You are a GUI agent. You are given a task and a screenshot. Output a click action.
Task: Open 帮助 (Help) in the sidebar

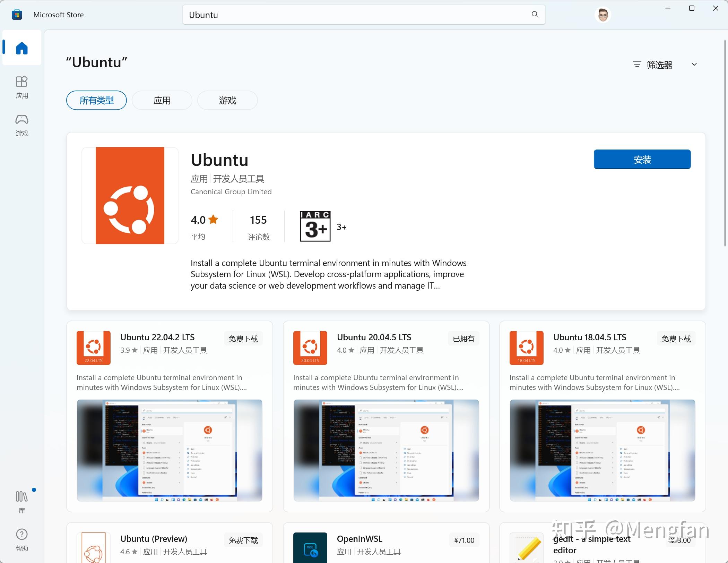point(22,540)
